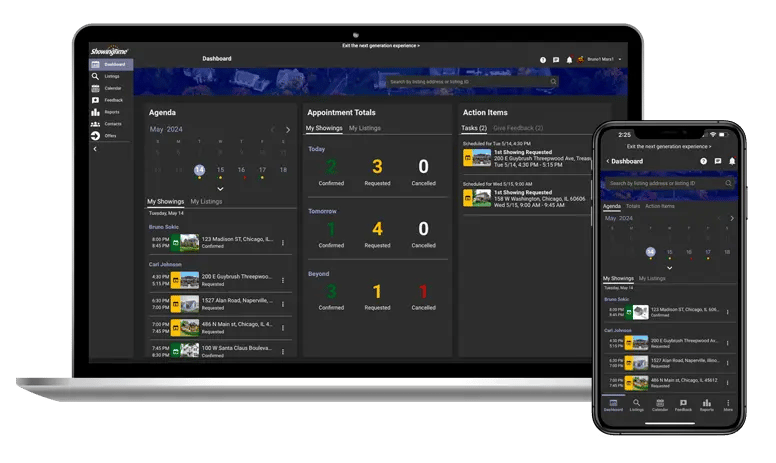Tap My Listings tab on the phone agenda

point(652,278)
